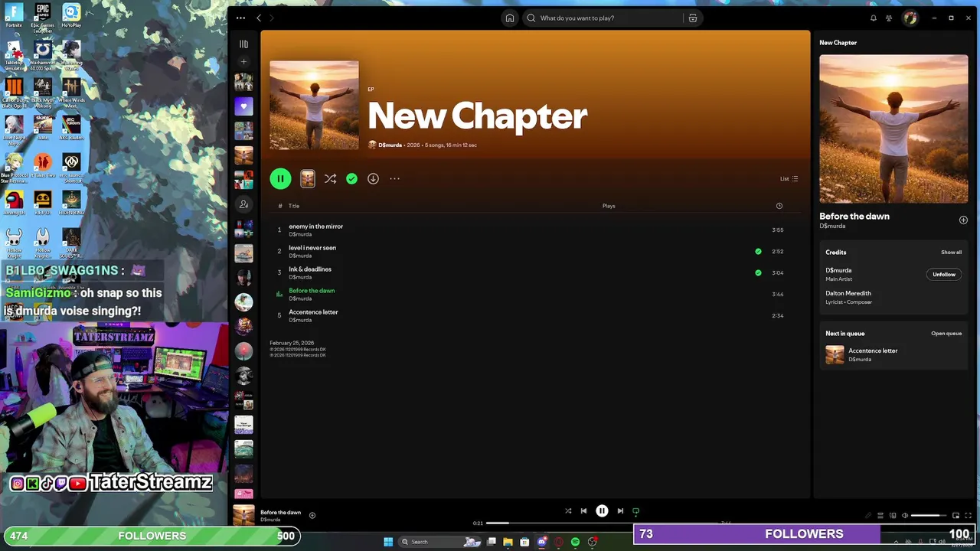Toggle shuffle in the bottom player bar
Image resolution: width=980 pixels, height=551 pixels.
tap(568, 510)
